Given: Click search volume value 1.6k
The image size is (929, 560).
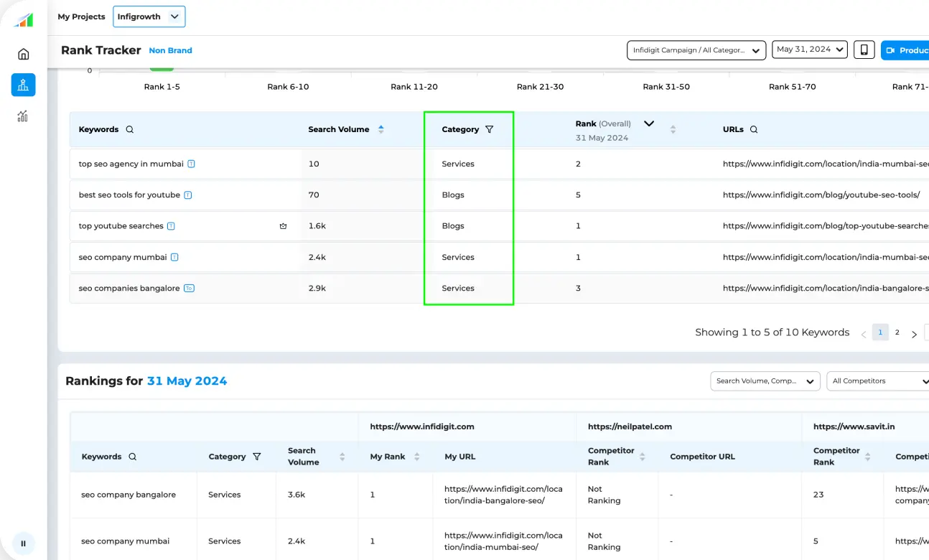Looking at the screenshot, I should tap(317, 226).
